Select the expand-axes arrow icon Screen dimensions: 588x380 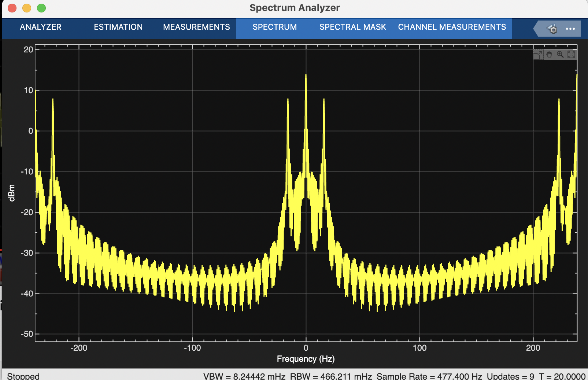point(538,54)
